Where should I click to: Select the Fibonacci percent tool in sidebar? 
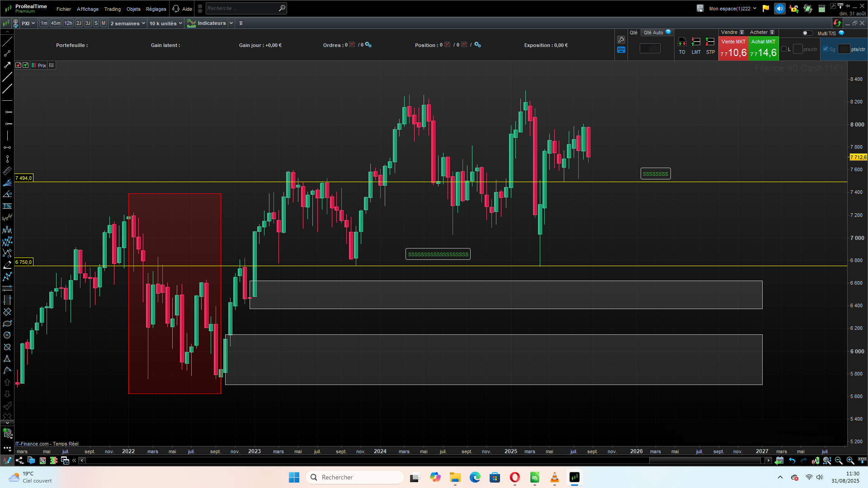click(x=7, y=206)
